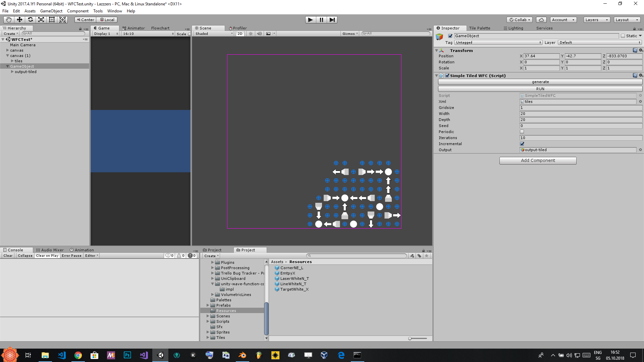Toggle Clear on Play in Console
This screenshot has width=644, height=362.
click(x=47, y=256)
